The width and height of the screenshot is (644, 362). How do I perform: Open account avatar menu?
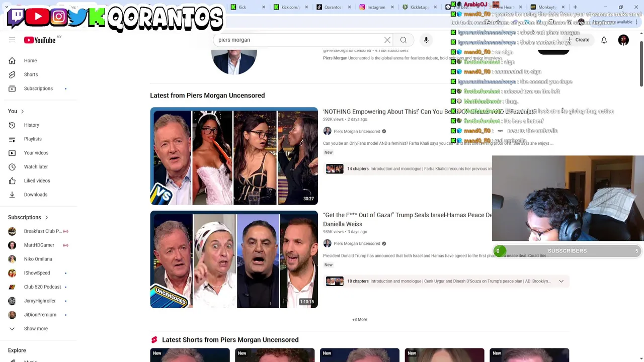point(623,40)
